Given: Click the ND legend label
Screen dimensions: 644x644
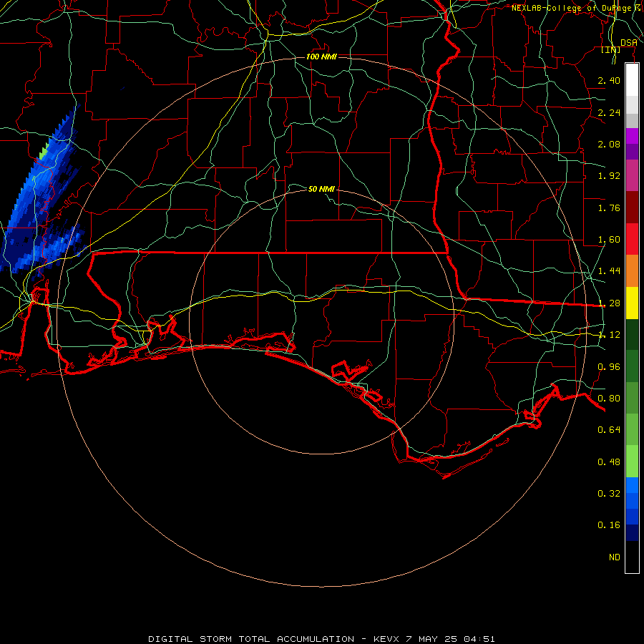Looking at the screenshot, I should point(615,557).
